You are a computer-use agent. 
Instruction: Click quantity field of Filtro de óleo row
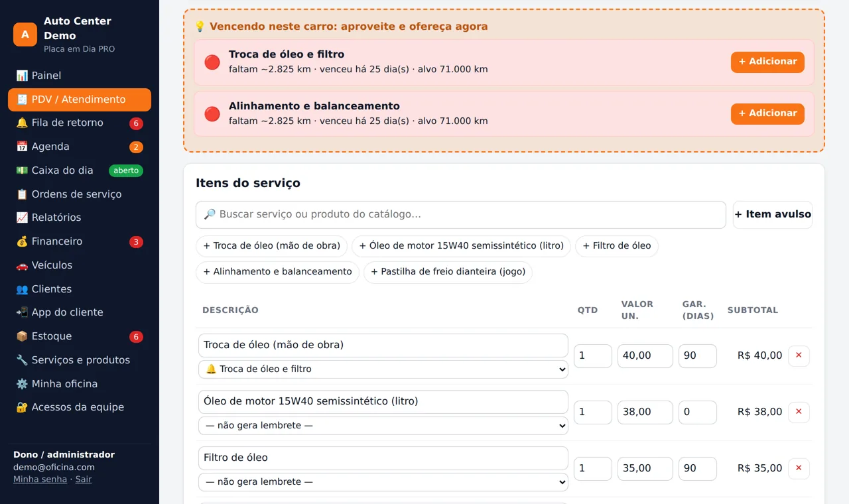(x=592, y=468)
